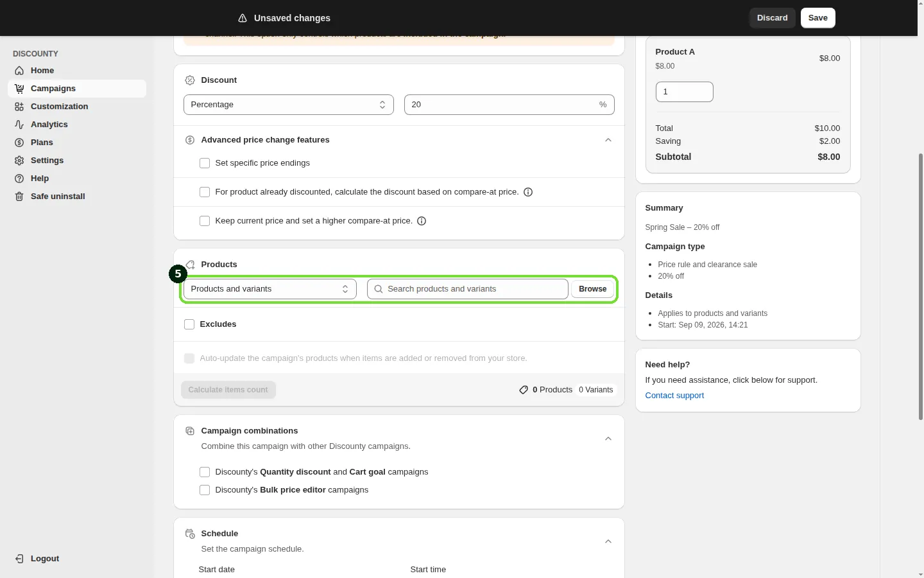
Task: Click the Analytics pulse icon
Action: (x=19, y=125)
